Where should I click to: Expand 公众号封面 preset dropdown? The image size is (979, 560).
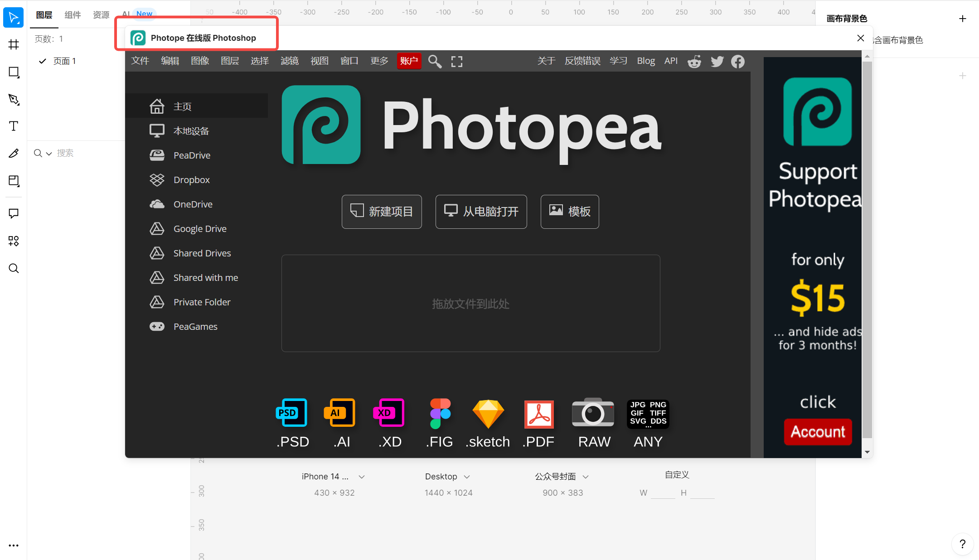tap(586, 477)
